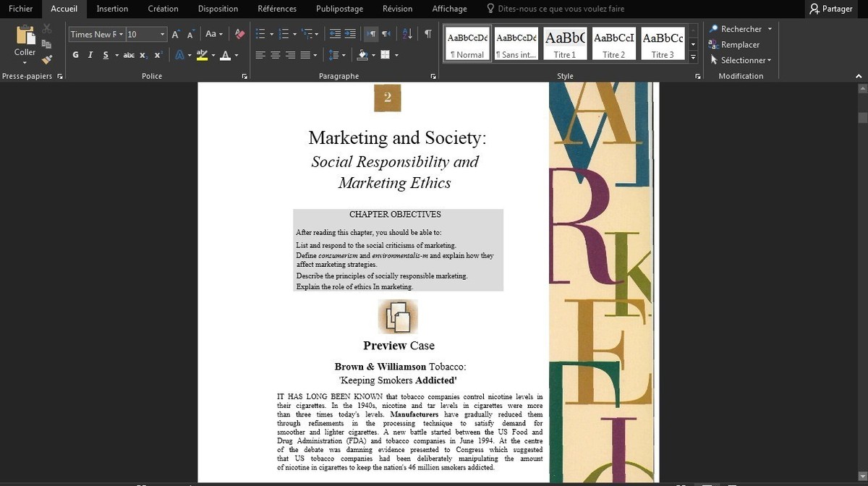
Task: Click the Cut scissors icon
Action: click(47, 28)
